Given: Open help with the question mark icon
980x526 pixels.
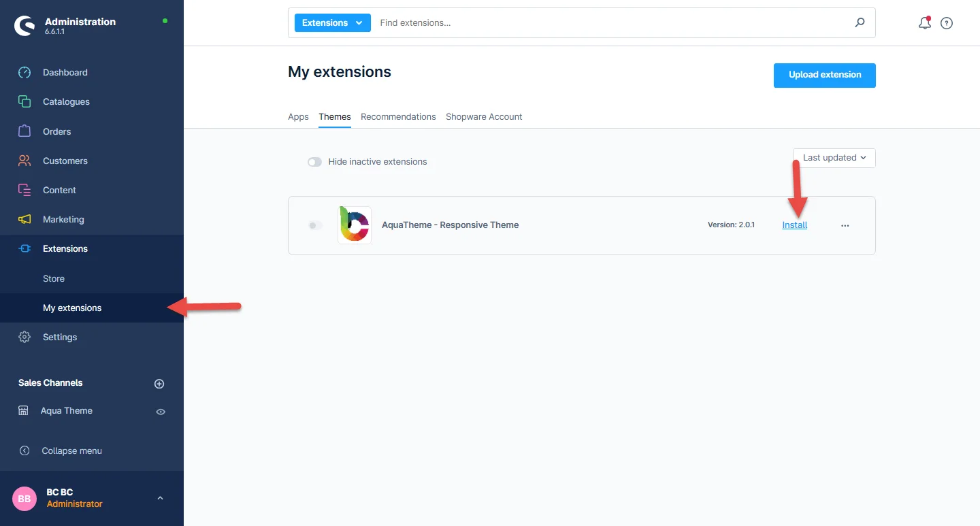Looking at the screenshot, I should coord(947,23).
